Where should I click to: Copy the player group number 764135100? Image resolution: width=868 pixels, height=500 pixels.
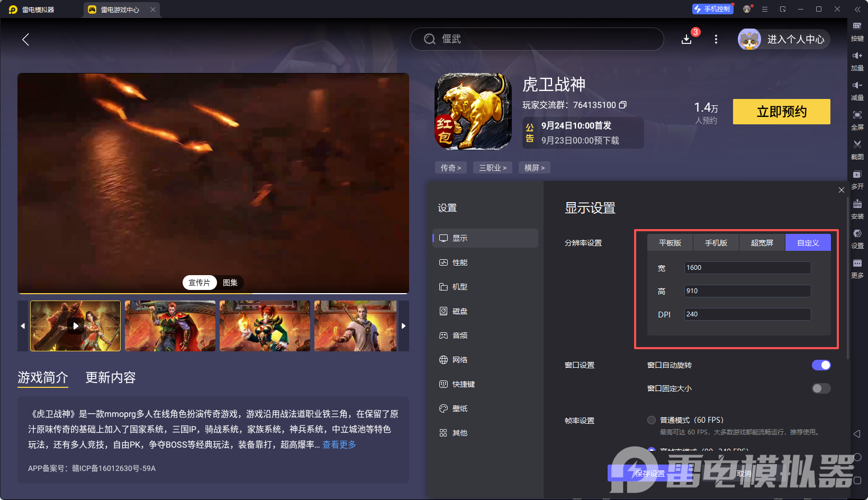(x=623, y=105)
